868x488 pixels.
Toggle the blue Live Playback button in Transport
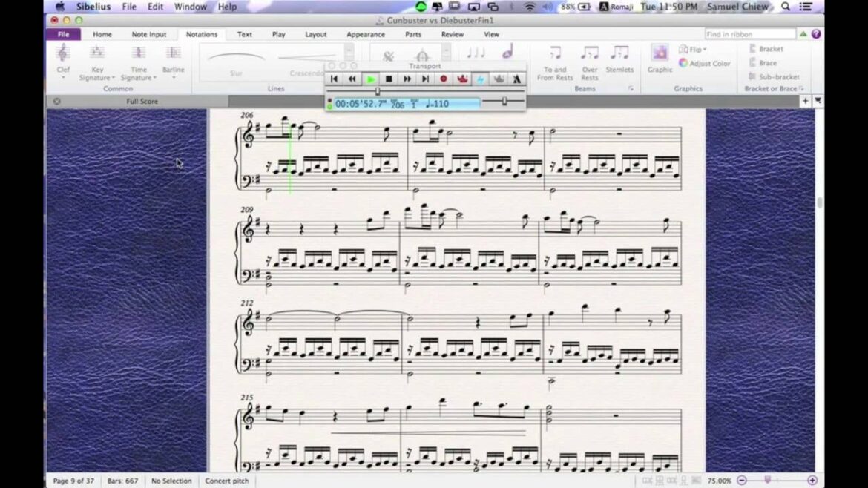(x=480, y=79)
